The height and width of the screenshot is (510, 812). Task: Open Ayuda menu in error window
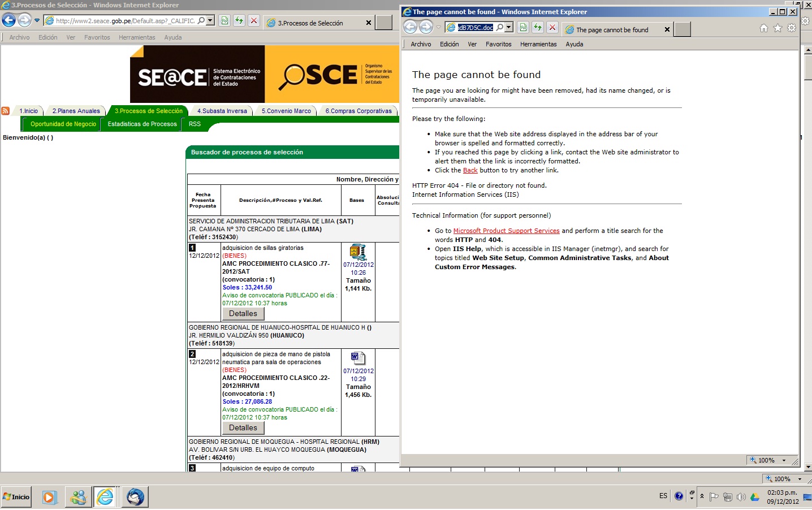(574, 44)
